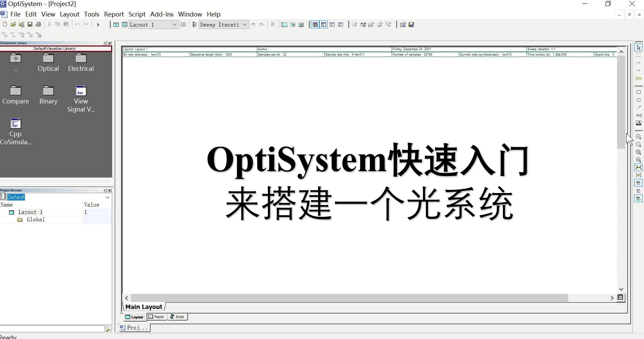644x339 pixels.
Task: Select the abc text label tool
Action: pos(639,115)
